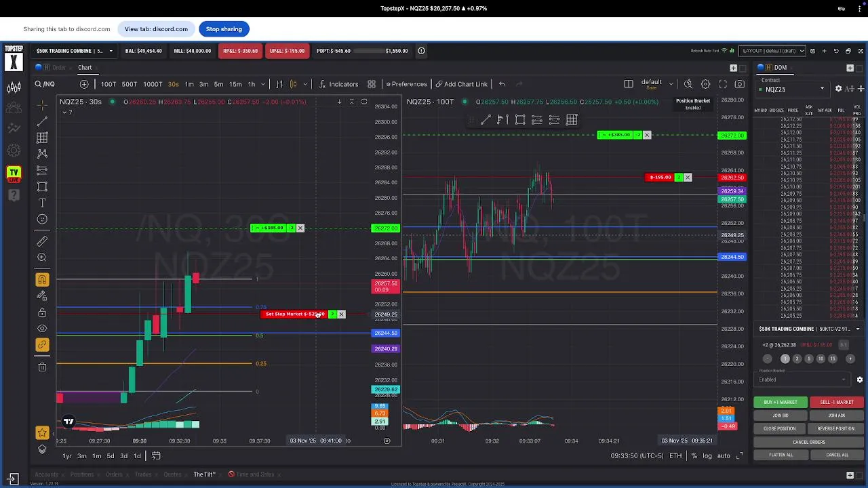
Task: Open the Indicators dialog
Action: (338, 84)
